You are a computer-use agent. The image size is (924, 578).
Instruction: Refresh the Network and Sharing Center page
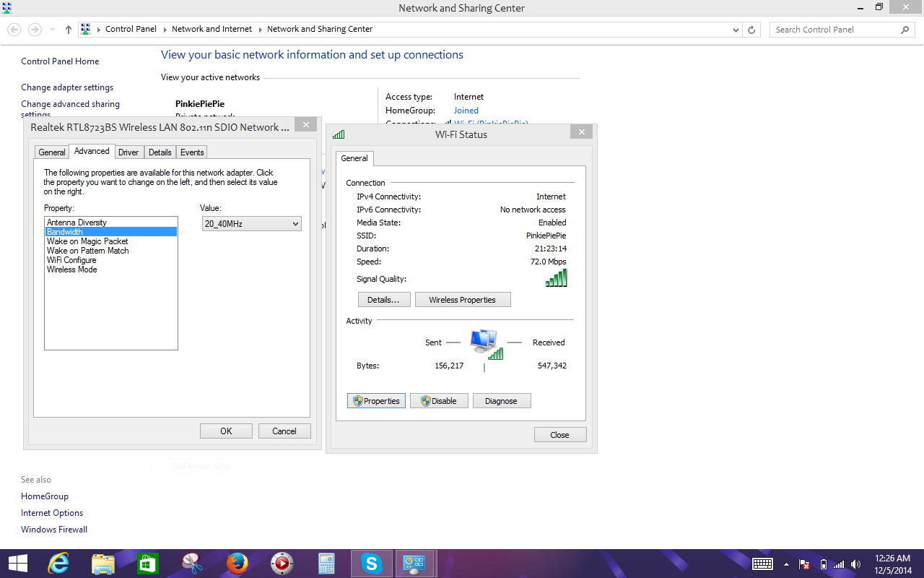pyautogui.click(x=751, y=30)
